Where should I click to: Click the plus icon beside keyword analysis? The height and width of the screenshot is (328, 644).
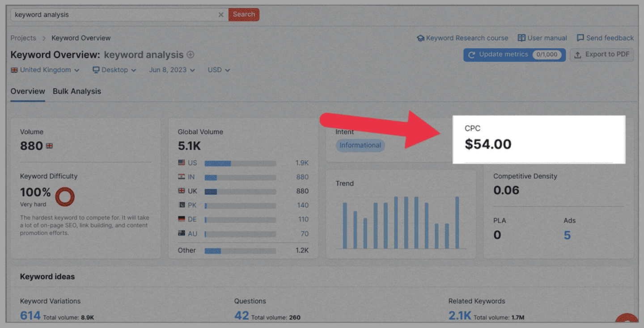coord(191,55)
